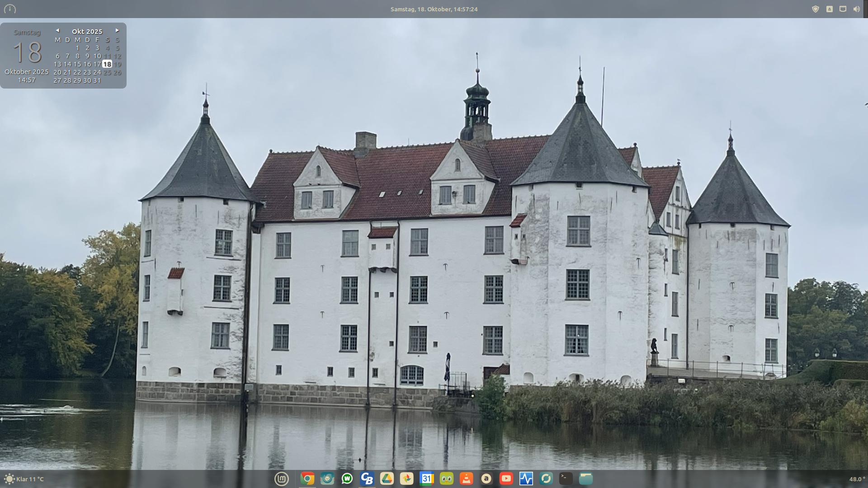The image size is (868, 488).
Task: Go to previous month in calendar
Action: click(x=57, y=31)
